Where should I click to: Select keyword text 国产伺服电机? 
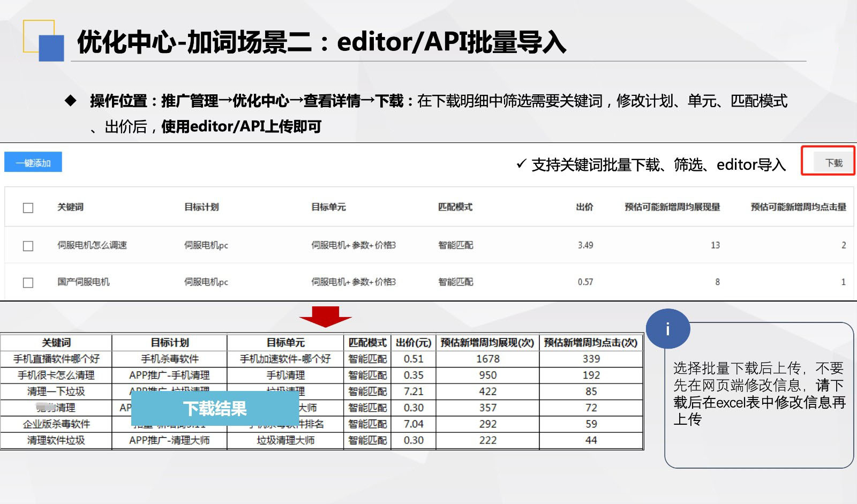(84, 282)
